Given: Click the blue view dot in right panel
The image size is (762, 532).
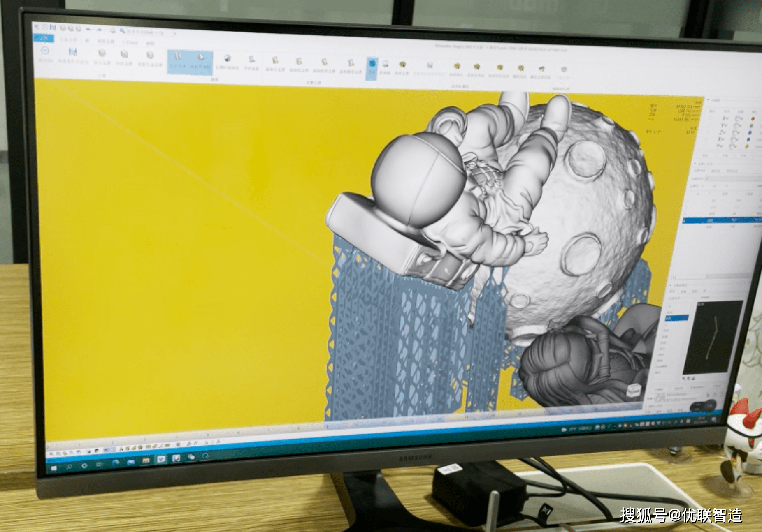Looking at the screenshot, I should tap(750, 133).
